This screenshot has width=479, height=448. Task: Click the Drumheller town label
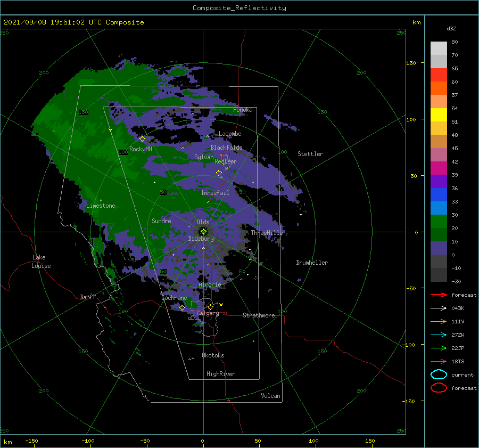(312, 263)
